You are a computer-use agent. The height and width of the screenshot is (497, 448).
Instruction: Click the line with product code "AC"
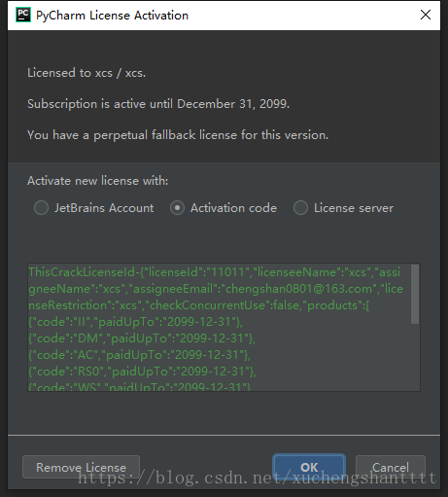pyautogui.click(x=139, y=355)
